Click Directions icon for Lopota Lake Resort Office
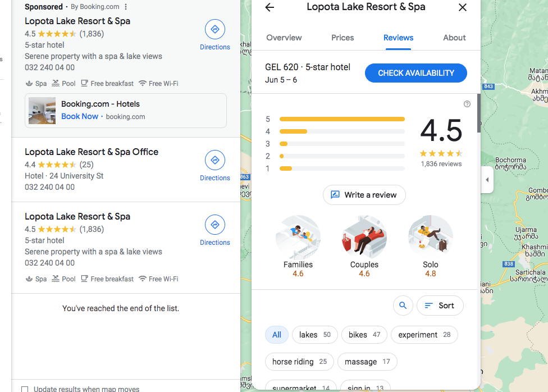 point(215,160)
